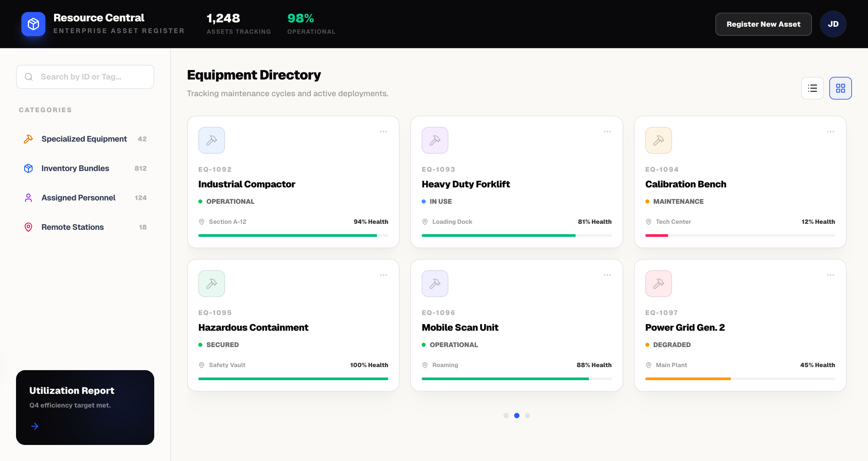Click the Resource Central cube logo
This screenshot has height=461, width=868.
pos(33,24)
